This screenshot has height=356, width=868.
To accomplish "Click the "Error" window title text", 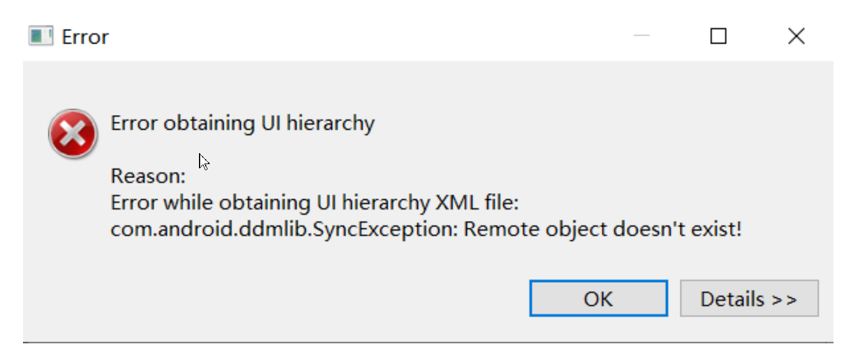I will point(85,37).
